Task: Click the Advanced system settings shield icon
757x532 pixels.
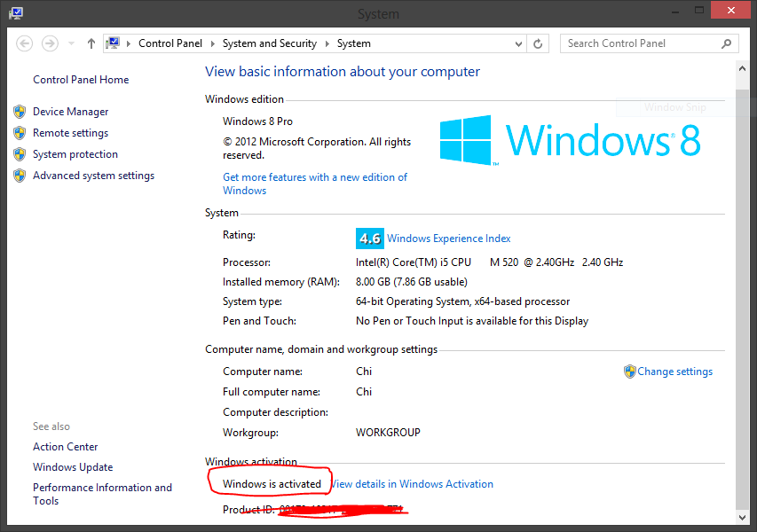Action: pos(20,176)
